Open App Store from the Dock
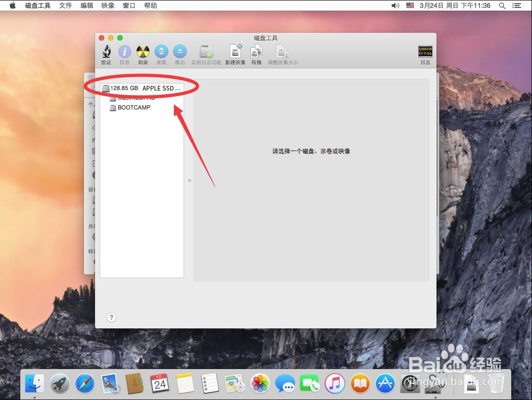Screen dimensions: 532x400 pos(385,383)
